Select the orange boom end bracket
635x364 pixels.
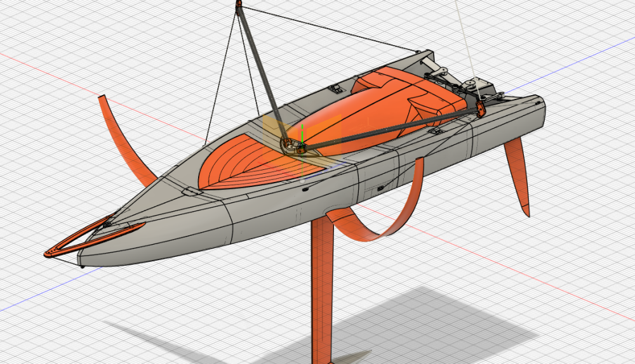(x=480, y=110)
